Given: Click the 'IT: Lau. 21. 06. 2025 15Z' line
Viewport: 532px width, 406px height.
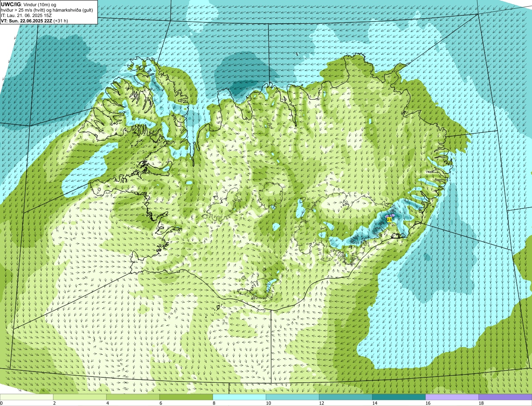Looking at the screenshot, I should [x=26, y=15].
